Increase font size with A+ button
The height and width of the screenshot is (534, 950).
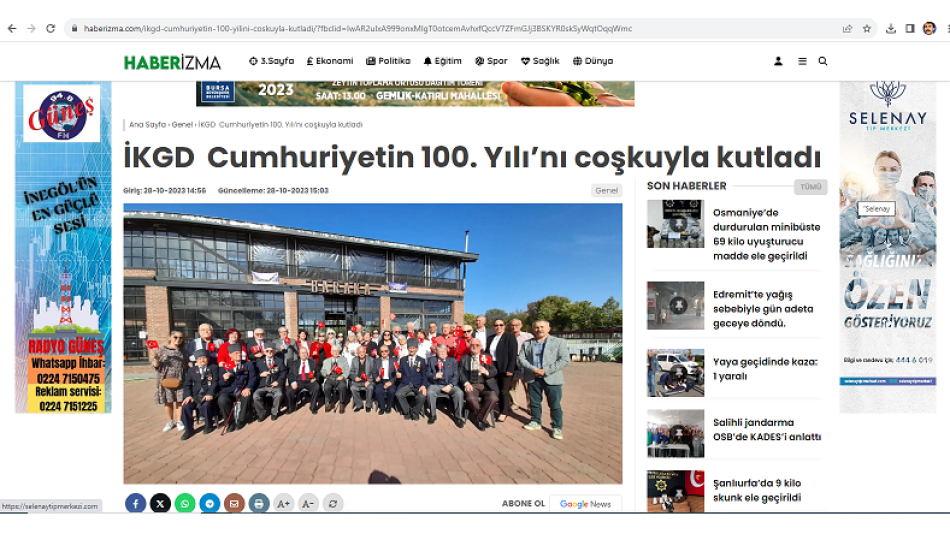284,504
